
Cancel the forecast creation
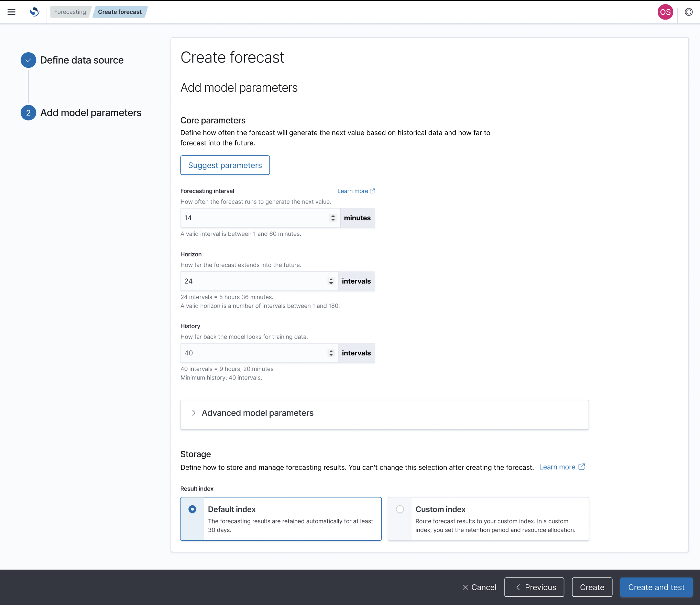479,587
